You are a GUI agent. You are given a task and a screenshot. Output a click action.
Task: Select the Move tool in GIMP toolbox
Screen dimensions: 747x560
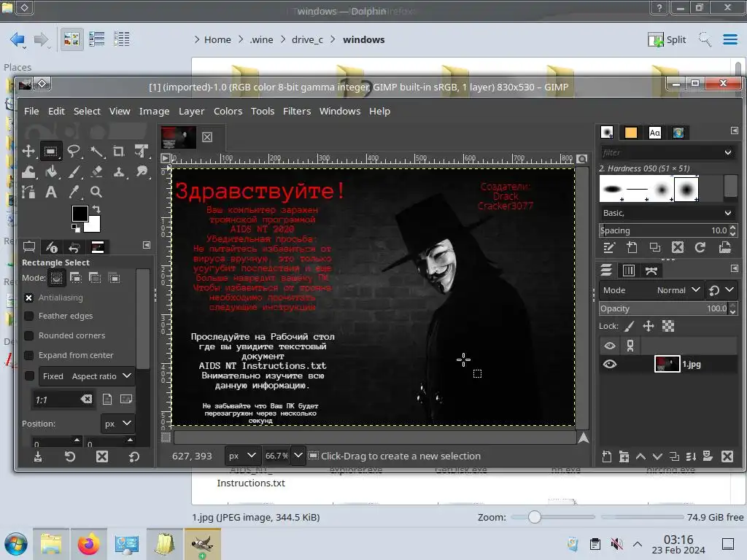[x=28, y=152]
